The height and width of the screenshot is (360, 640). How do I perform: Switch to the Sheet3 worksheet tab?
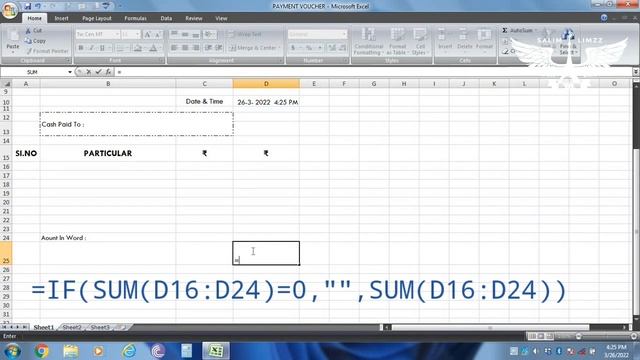click(x=100, y=327)
